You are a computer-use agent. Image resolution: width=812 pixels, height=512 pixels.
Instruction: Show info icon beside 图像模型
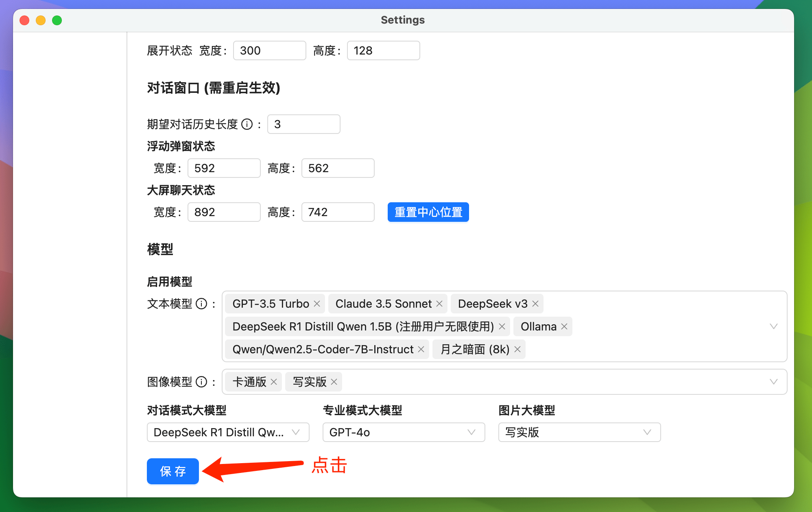pyautogui.click(x=201, y=382)
